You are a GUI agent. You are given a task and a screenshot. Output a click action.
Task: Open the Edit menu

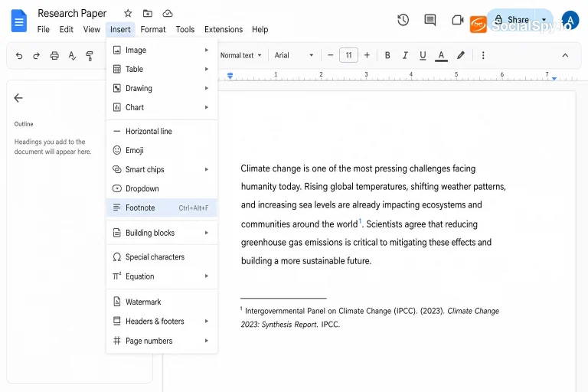[x=67, y=30]
